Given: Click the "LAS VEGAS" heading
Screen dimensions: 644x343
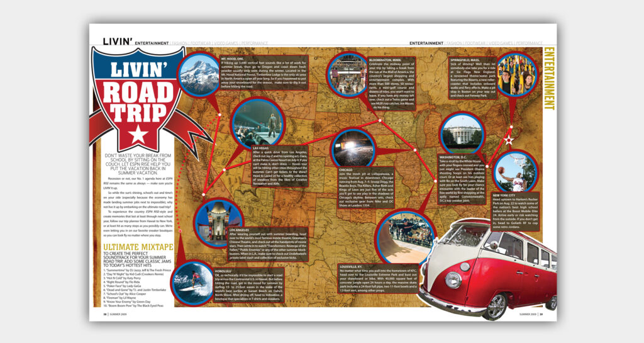Looking at the screenshot, I should tap(261, 148).
